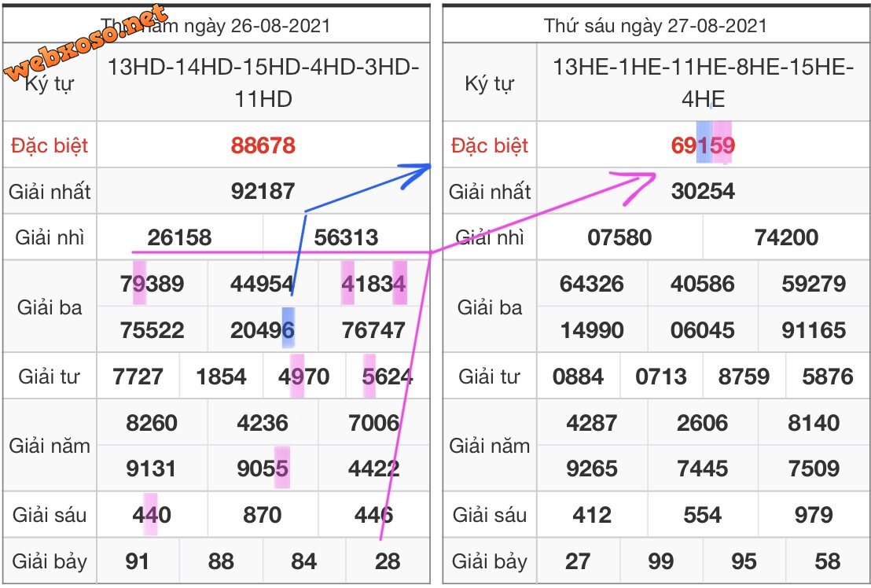This screenshot has height=588, width=871.
Task: Click 'Giải bảy' label in 27-08-2021 table
Action: pyautogui.click(x=490, y=561)
